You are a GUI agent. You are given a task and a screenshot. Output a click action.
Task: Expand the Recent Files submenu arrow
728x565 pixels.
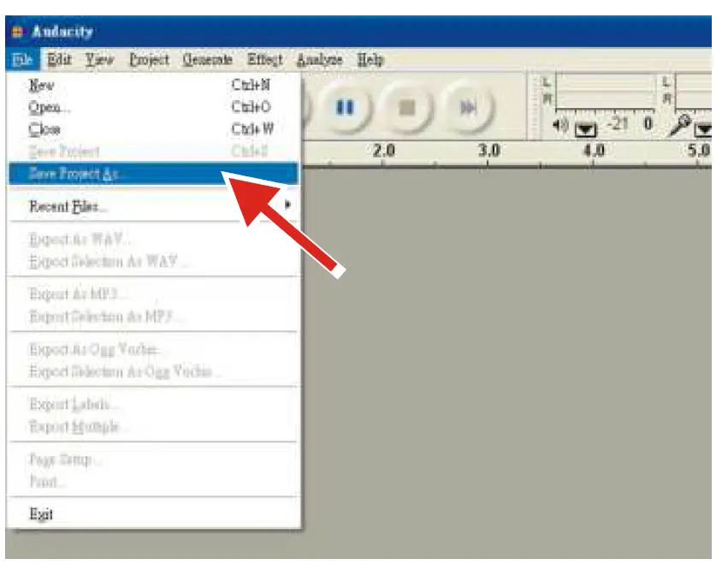click(x=287, y=205)
